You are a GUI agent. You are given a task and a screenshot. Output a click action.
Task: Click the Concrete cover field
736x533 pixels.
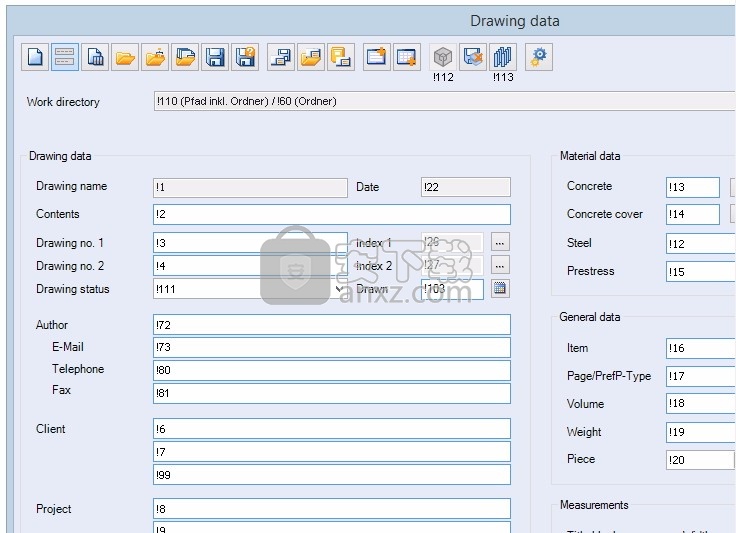(693, 214)
